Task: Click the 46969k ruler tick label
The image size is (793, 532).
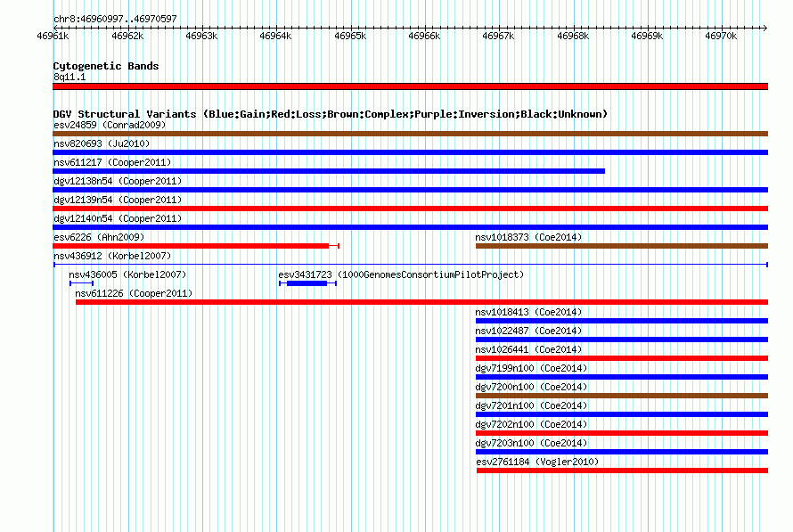Action: tap(647, 36)
